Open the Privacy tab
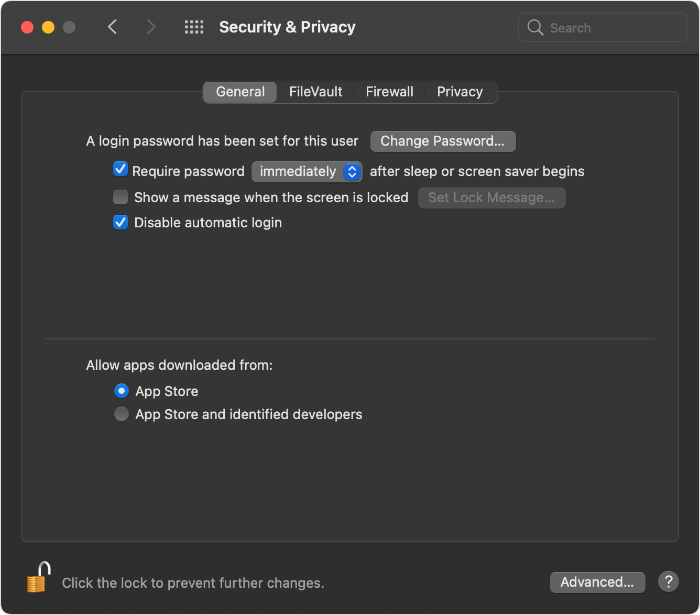The width and height of the screenshot is (700, 615). tap(460, 92)
